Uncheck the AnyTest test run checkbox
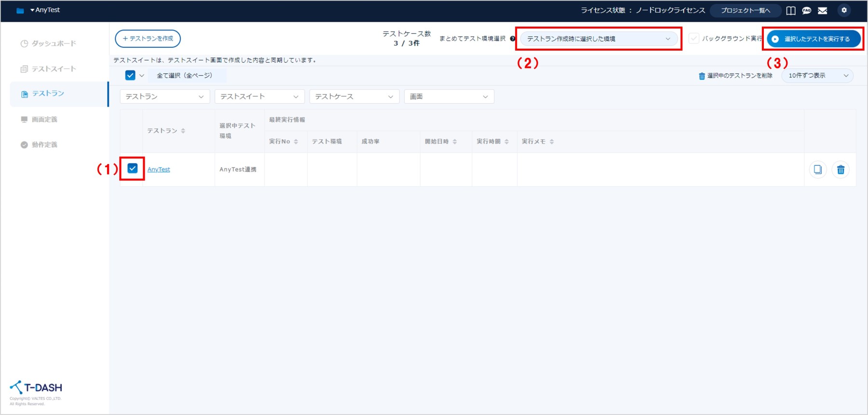Screen dimensions: 868x415 [133, 168]
